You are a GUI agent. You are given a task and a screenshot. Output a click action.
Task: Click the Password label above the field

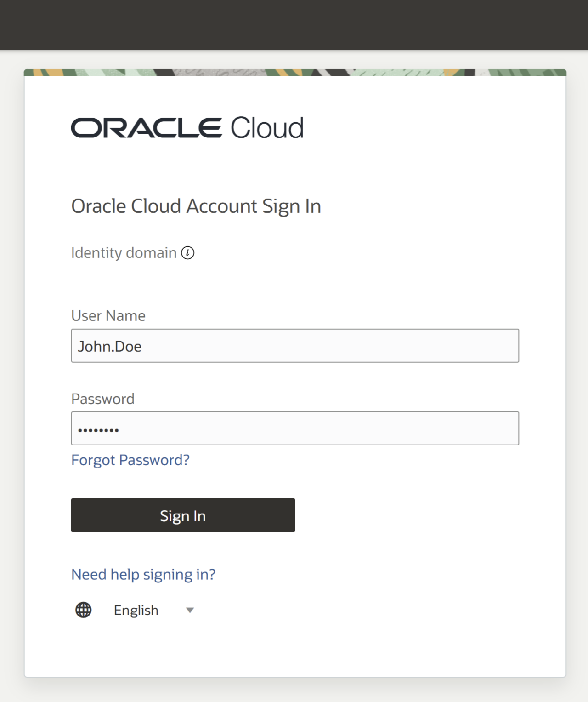point(103,399)
